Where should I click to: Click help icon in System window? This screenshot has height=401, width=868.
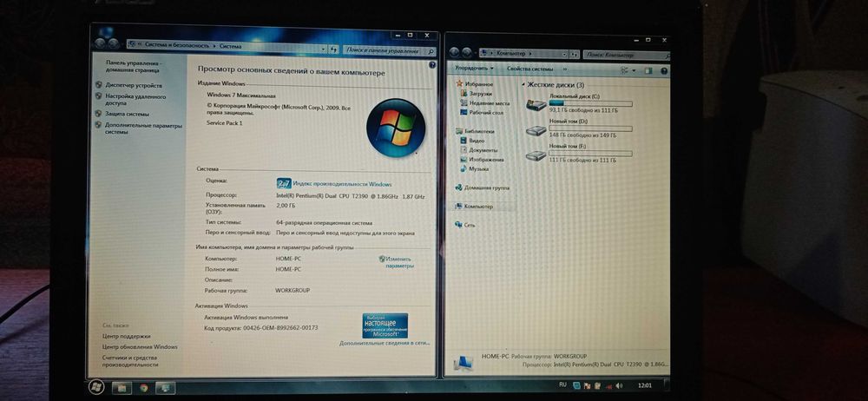(431, 65)
